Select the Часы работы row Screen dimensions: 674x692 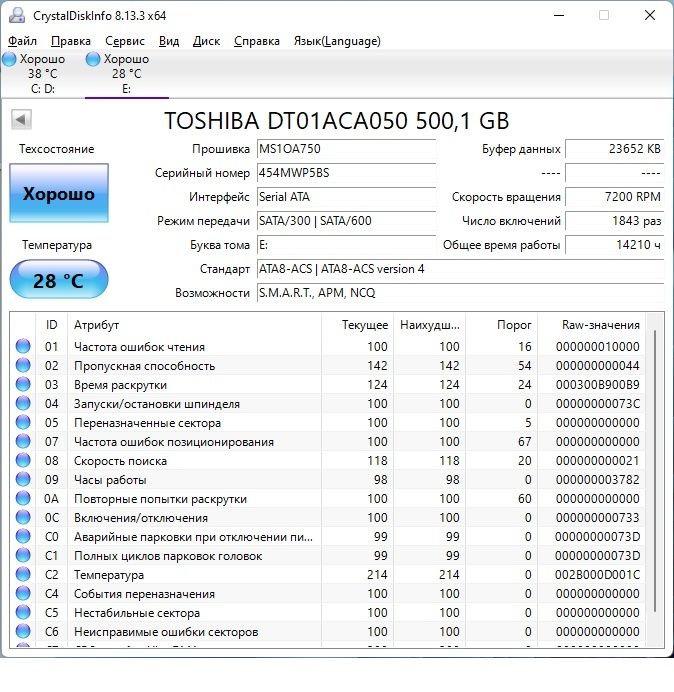tap(328, 479)
